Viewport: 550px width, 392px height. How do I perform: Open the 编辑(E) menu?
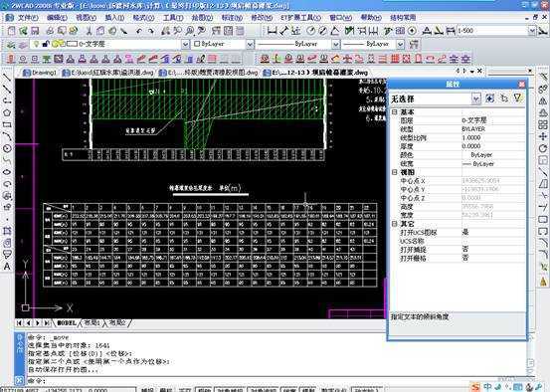(57, 17)
